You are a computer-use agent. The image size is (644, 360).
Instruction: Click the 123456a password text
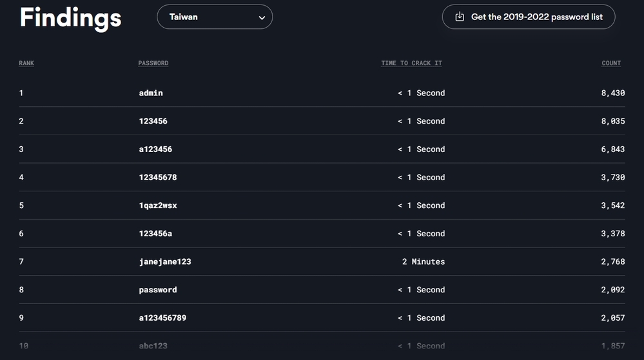point(155,233)
